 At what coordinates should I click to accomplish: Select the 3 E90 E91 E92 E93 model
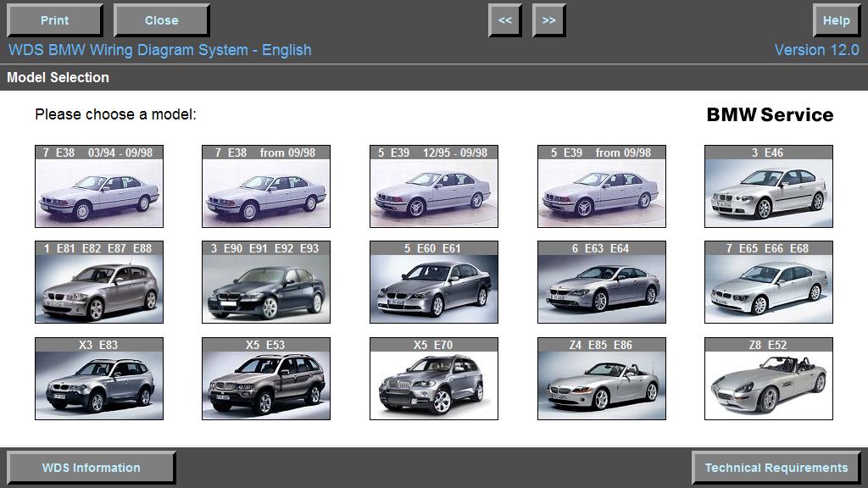click(x=266, y=282)
